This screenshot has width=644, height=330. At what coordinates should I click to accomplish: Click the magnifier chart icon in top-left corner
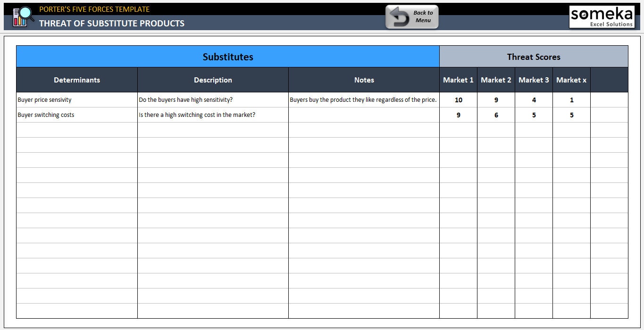click(x=21, y=16)
